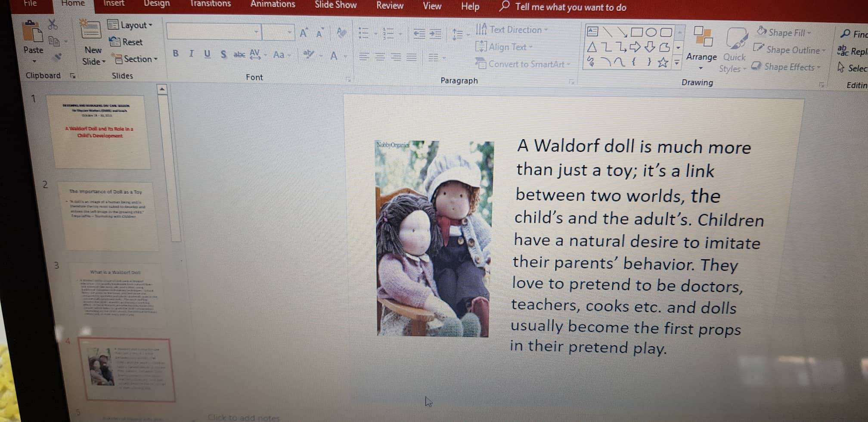
Task: Click the Shape Effects button
Action: tap(787, 67)
